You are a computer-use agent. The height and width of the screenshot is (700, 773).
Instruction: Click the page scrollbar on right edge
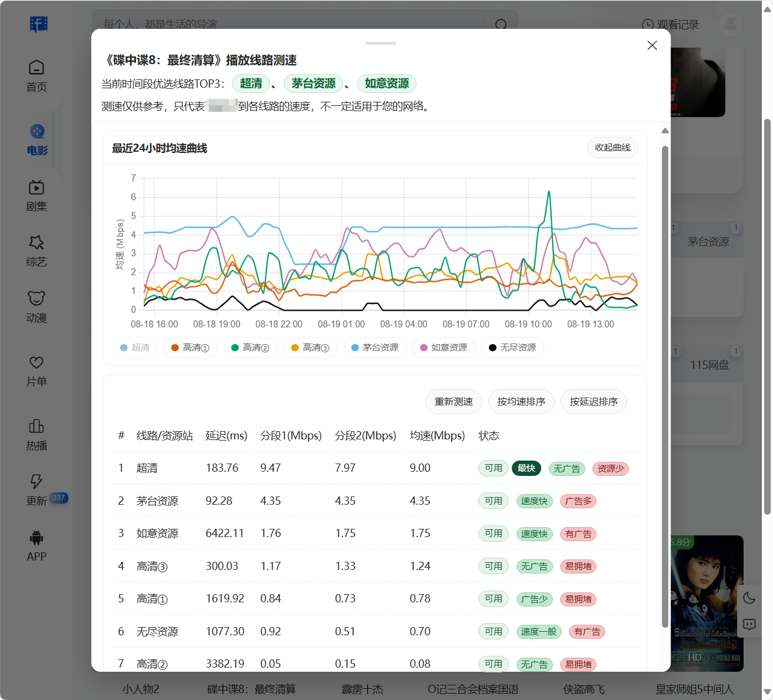767,316
